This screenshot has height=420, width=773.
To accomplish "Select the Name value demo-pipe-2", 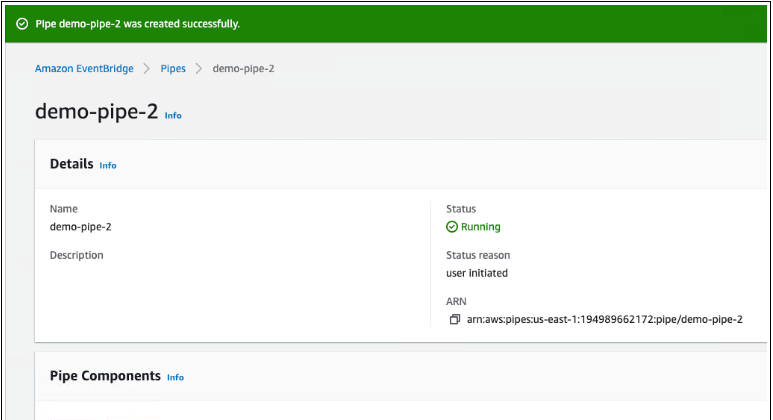I will pos(80,227).
